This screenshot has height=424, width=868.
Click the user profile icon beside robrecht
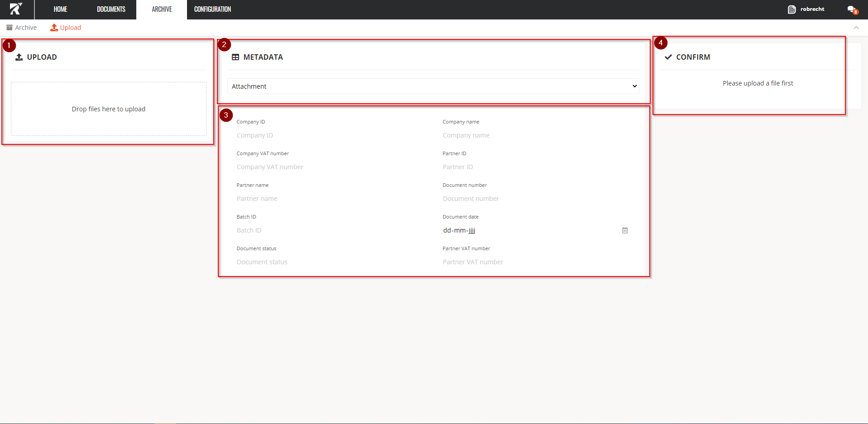(x=791, y=10)
